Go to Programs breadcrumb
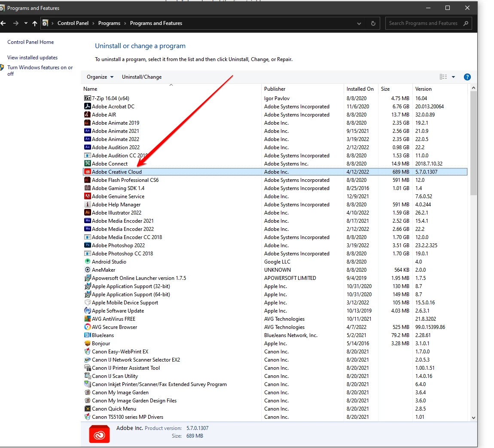The height and width of the screenshot is (448, 494). pos(109,23)
